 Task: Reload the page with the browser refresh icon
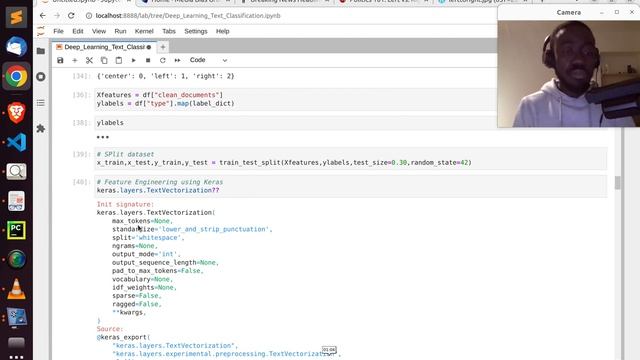click(x=71, y=16)
